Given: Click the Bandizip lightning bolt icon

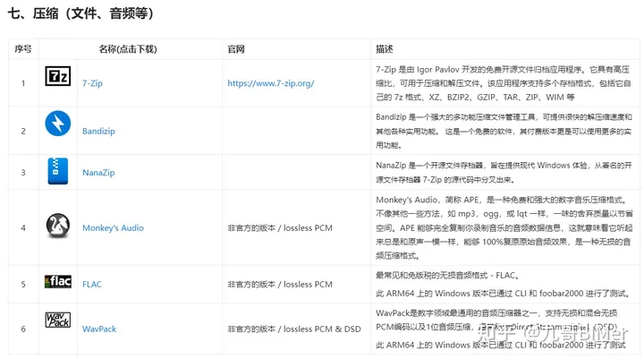Looking at the screenshot, I should pos(58,124).
